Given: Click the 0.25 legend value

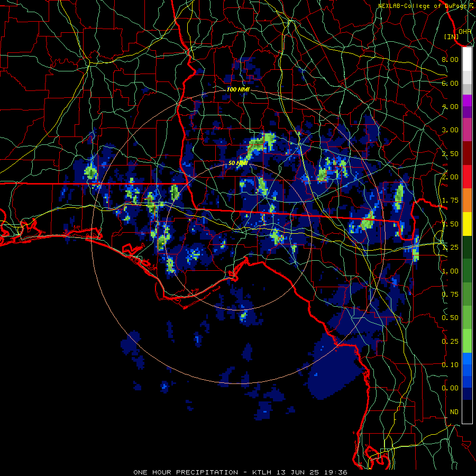Looking at the screenshot, I should [450, 342].
